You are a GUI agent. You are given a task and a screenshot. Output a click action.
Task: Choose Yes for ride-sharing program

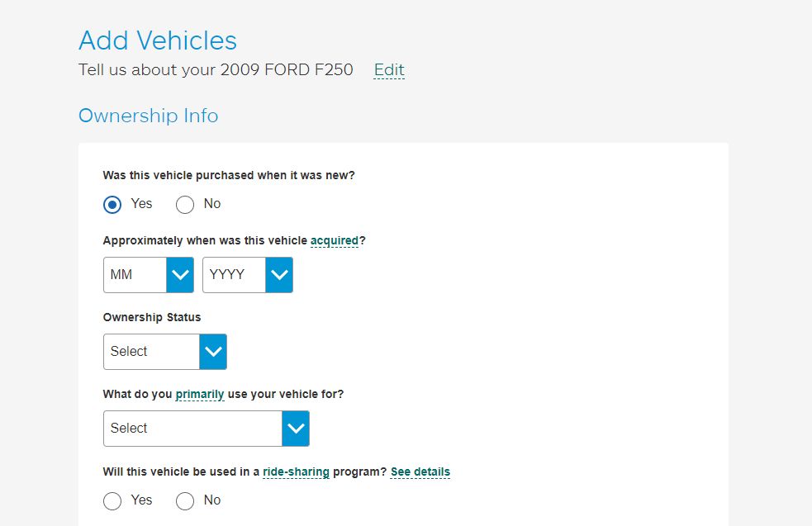tap(112, 500)
